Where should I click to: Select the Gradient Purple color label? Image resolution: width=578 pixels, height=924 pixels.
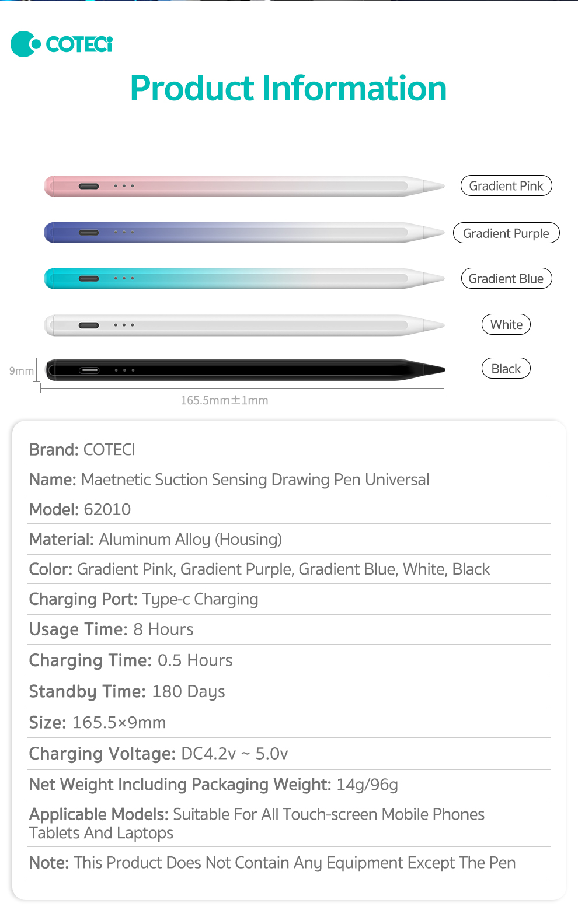point(506,233)
